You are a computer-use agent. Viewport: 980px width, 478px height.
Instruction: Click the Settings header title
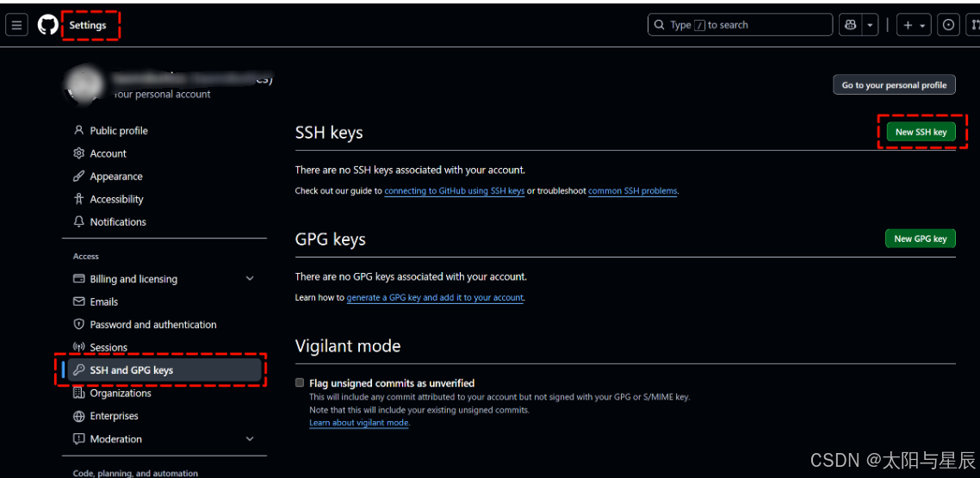[88, 26]
